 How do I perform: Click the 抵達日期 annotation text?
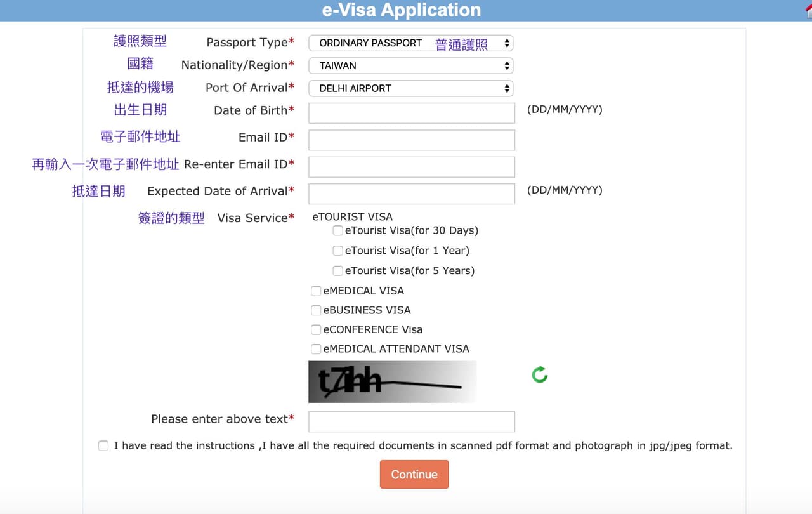coord(98,191)
